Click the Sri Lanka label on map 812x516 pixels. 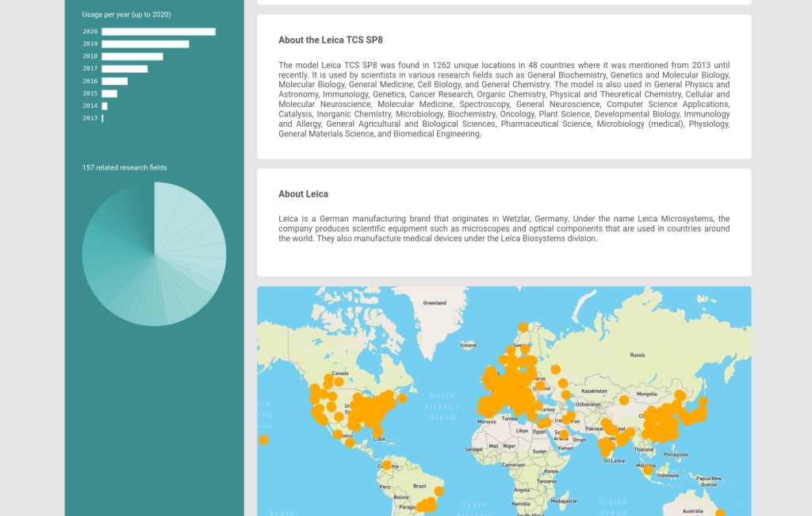tap(614, 461)
